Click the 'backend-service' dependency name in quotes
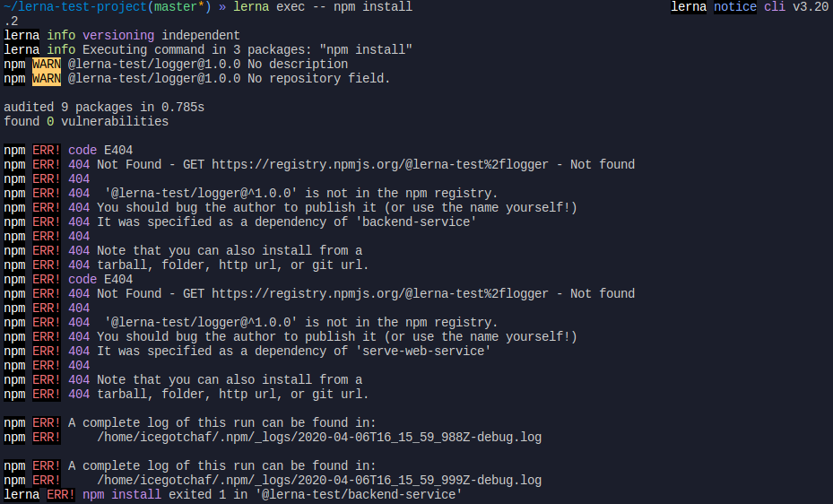833x504 pixels. tap(420, 222)
